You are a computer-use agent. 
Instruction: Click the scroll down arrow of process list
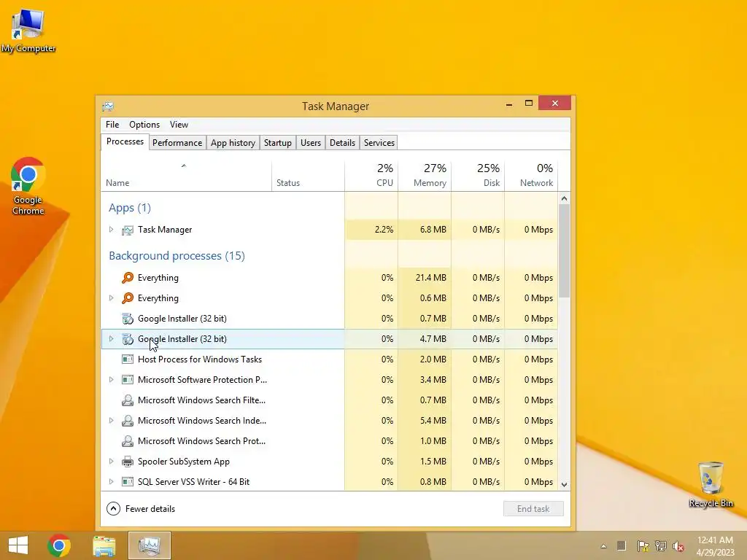coord(564,485)
